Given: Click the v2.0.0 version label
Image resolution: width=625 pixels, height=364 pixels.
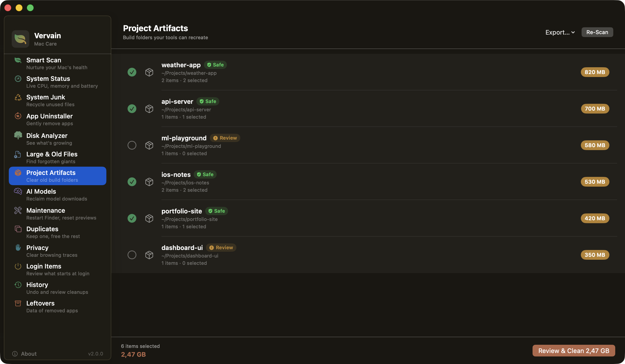Looking at the screenshot, I should pos(95,354).
